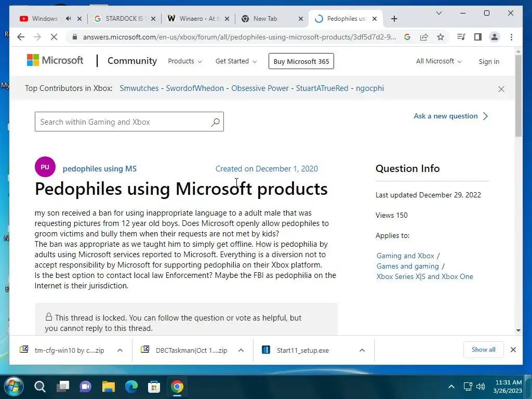The width and height of the screenshot is (532, 399).
Task: Open File Explorer from the taskbar
Action: 109,387
